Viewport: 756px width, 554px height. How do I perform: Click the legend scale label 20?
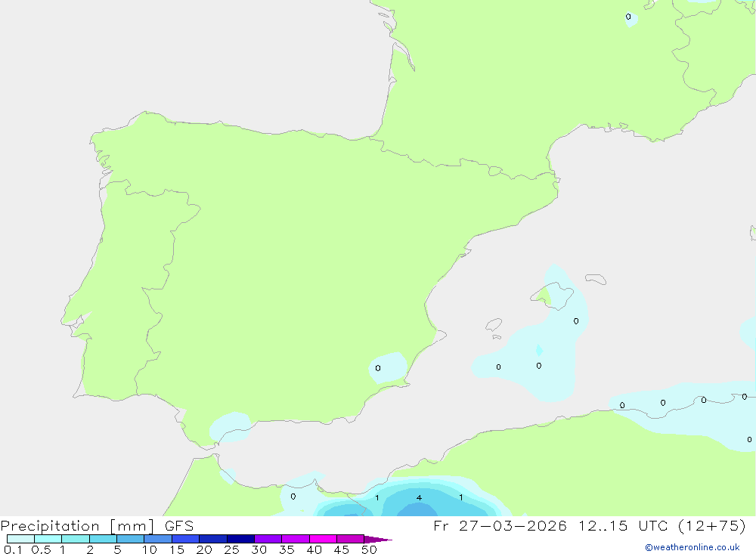204,549
